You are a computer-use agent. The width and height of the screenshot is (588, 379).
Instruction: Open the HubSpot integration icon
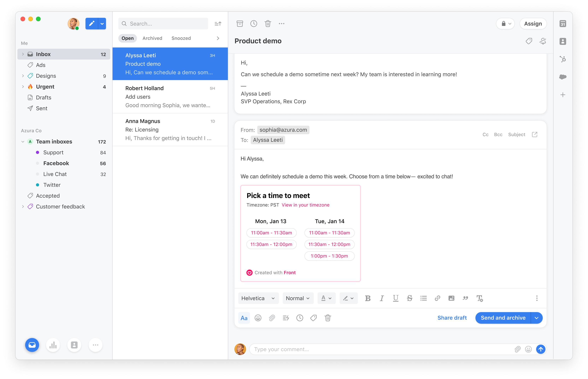[563, 59]
